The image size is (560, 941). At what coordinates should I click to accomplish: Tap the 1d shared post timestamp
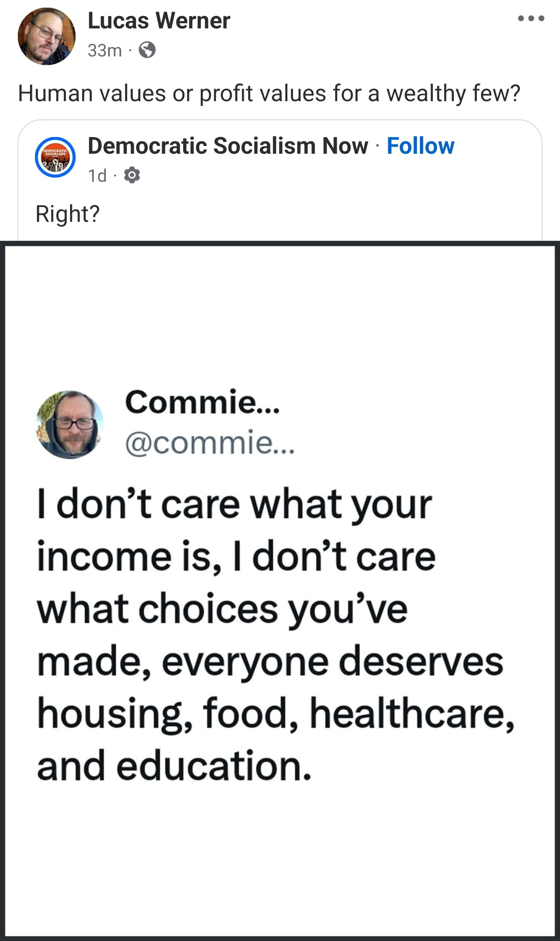click(x=97, y=176)
